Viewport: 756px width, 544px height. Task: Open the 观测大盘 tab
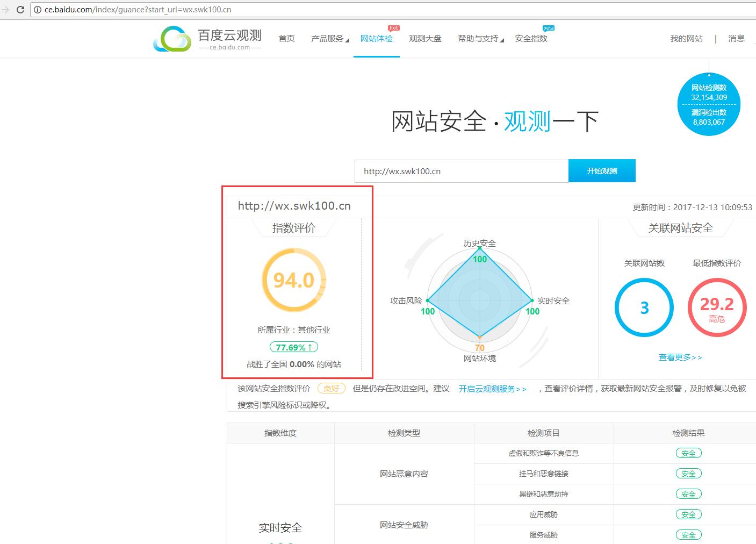(425, 38)
